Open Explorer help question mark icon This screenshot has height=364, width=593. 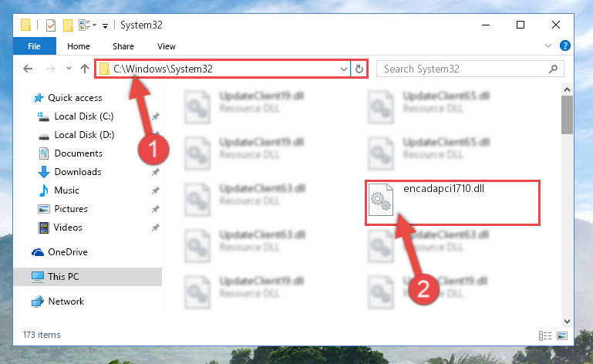tap(564, 45)
